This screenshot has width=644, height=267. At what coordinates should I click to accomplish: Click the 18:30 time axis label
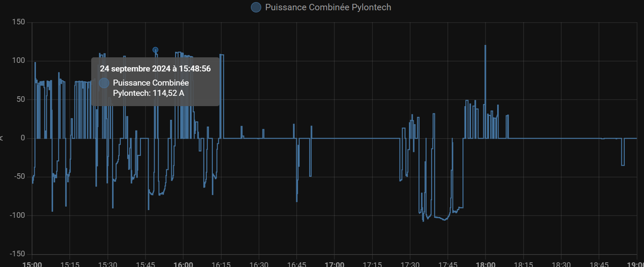coord(560,263)
